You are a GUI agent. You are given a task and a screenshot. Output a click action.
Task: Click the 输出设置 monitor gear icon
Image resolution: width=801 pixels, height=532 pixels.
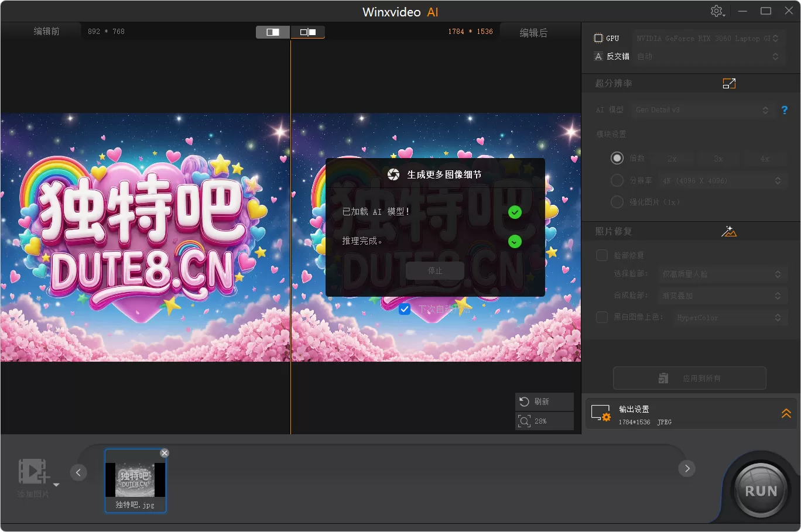point(601,413)
